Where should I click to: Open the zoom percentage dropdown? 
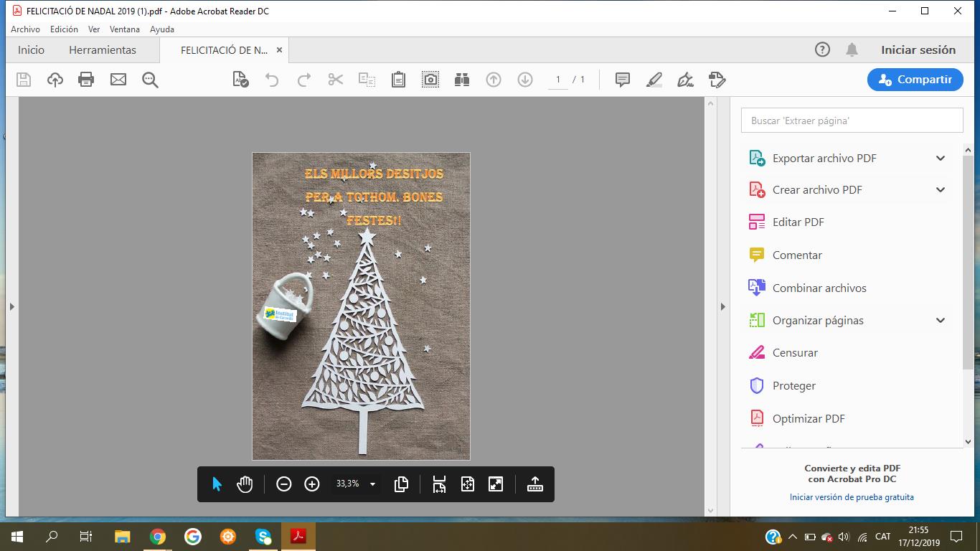[x=372, y=484]
